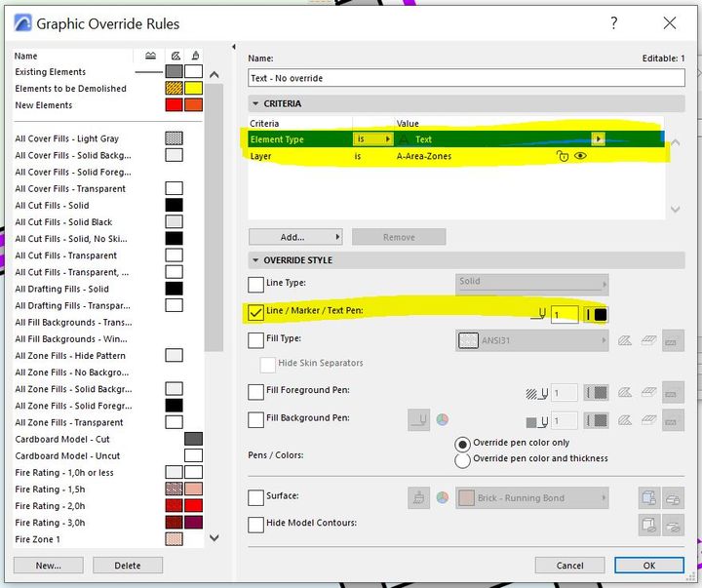The width and height of the screenshot is (702, 588).
Task: Click the Cancel button
Action: [570, 566]
